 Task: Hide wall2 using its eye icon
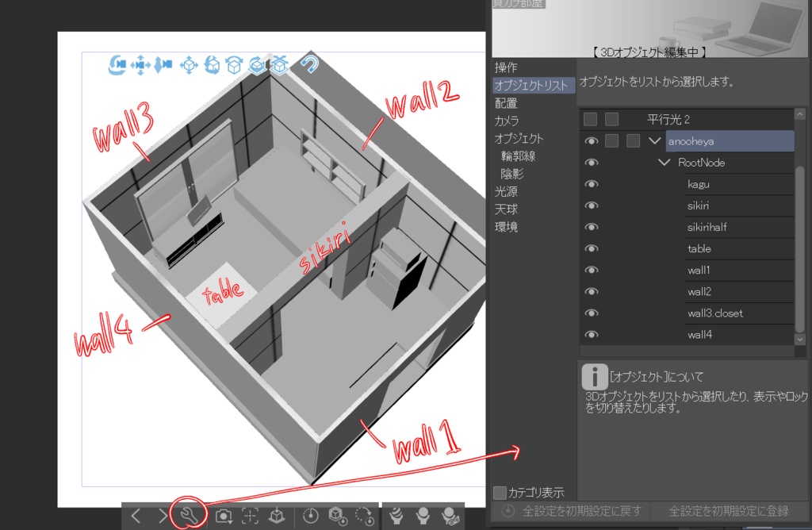click(591, 292)
